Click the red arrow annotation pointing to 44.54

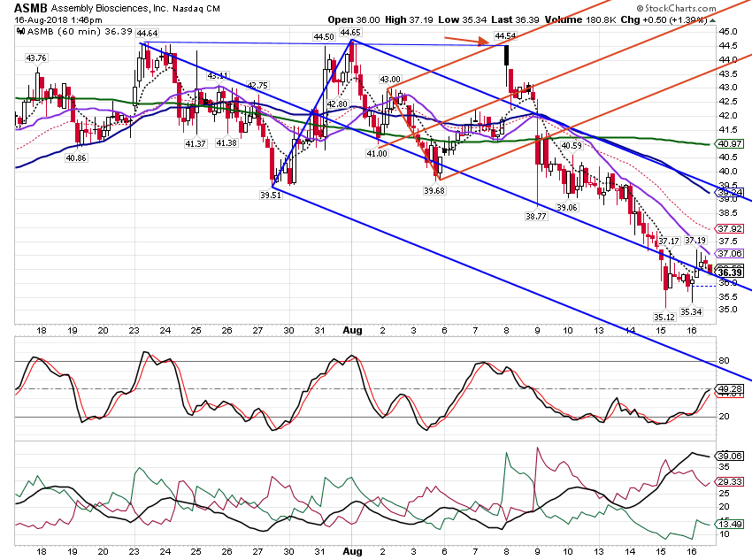click(x=467, y=41)
